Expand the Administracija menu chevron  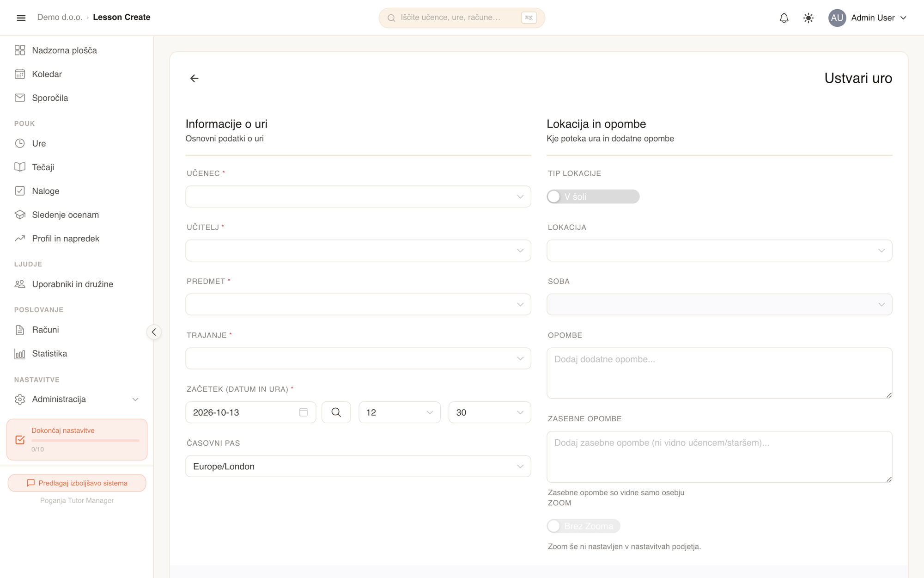tap(135, 400)
